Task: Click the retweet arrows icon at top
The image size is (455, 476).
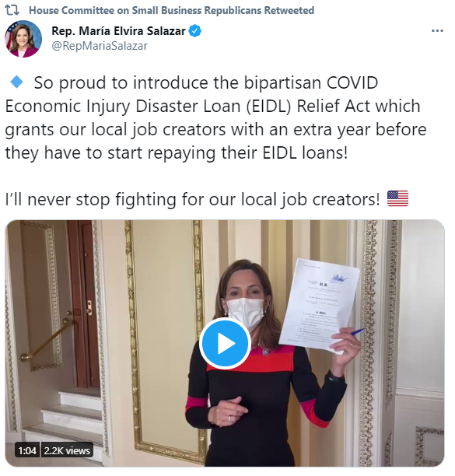Action: click(12, 10)
